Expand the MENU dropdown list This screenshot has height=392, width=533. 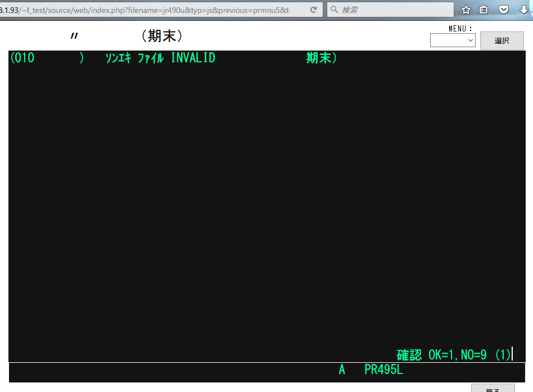pyautogui.click(x=453, y=40)
